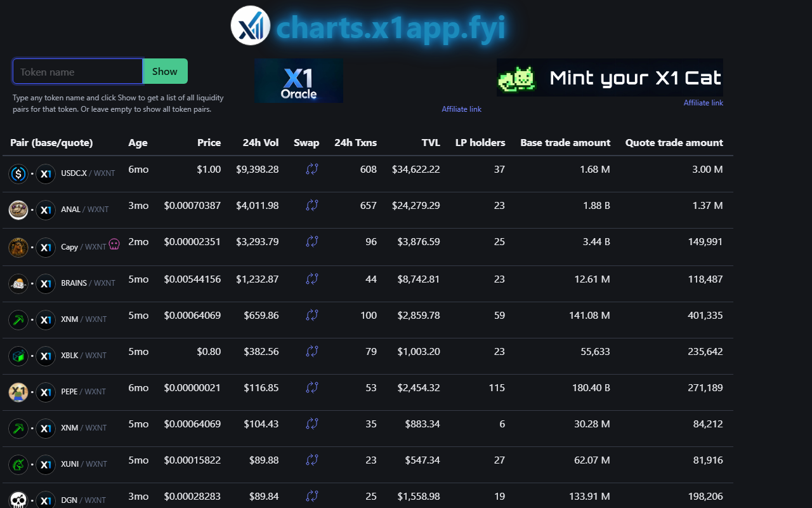Sort by the TVL column header

point(431,142)
